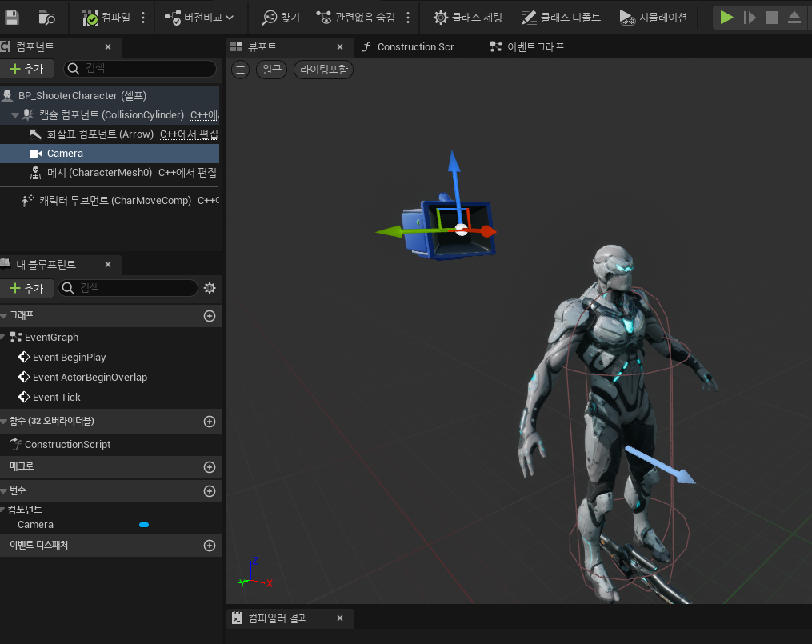Collapse the 그래프 section
Image resolution: width=812 pixels, height=644 pixels.
(x=4, y=316)
